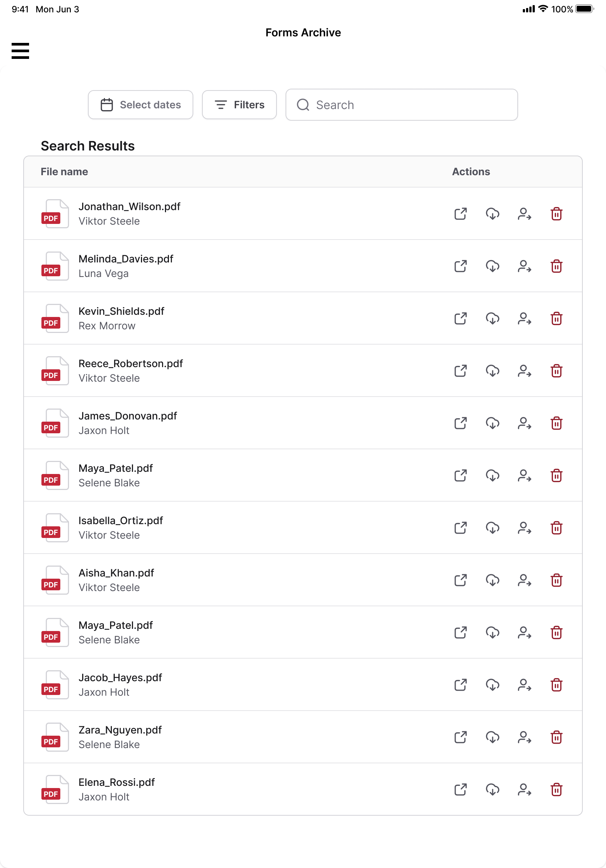The image size is (606, 868).
Task: Reassign Reece_Robertson.pdf to another user
Action: coord(524,371)
